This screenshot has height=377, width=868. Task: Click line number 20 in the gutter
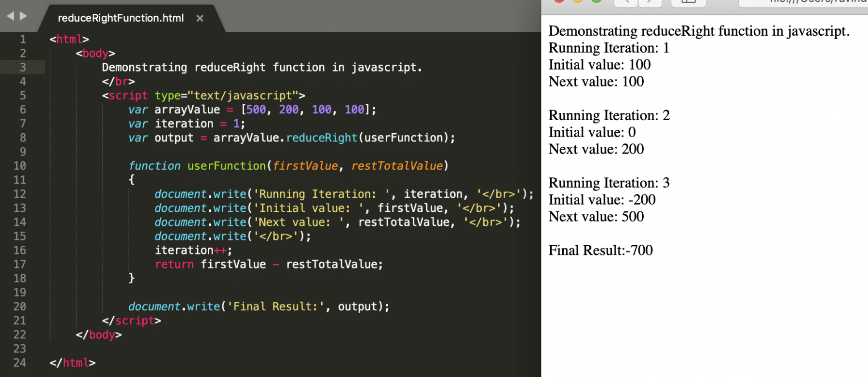[20, 307]
